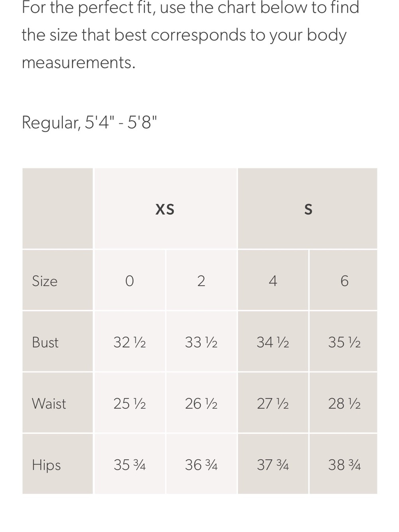The height and width of the screenshot is (532, 399).
Task: Click waist measurement 27 ½
Action: pyautogui.click(x=273, y=403)
